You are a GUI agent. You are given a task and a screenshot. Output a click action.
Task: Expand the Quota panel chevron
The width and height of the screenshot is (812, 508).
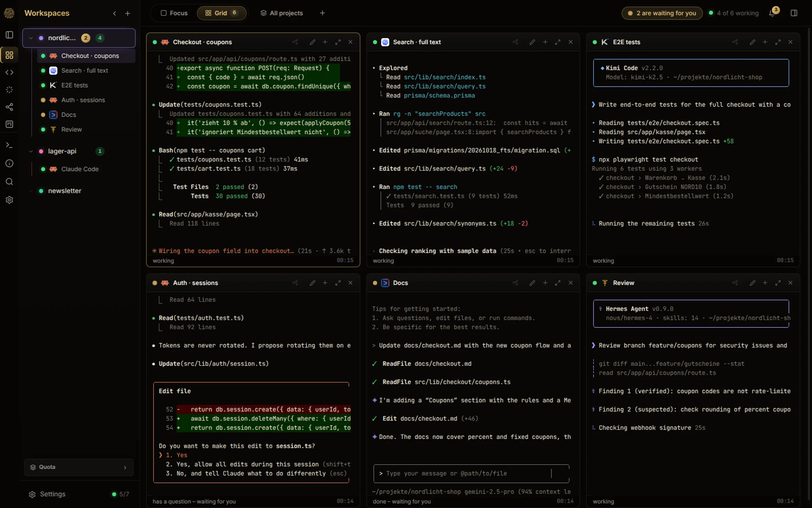(x=125, y=467)
